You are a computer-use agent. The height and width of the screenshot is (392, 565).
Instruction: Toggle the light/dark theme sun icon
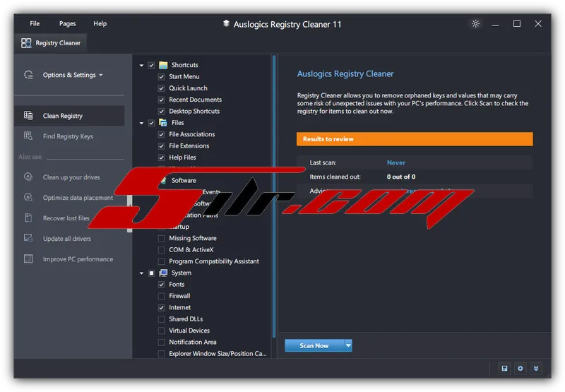pyautogui.click(x=475, y=24)
